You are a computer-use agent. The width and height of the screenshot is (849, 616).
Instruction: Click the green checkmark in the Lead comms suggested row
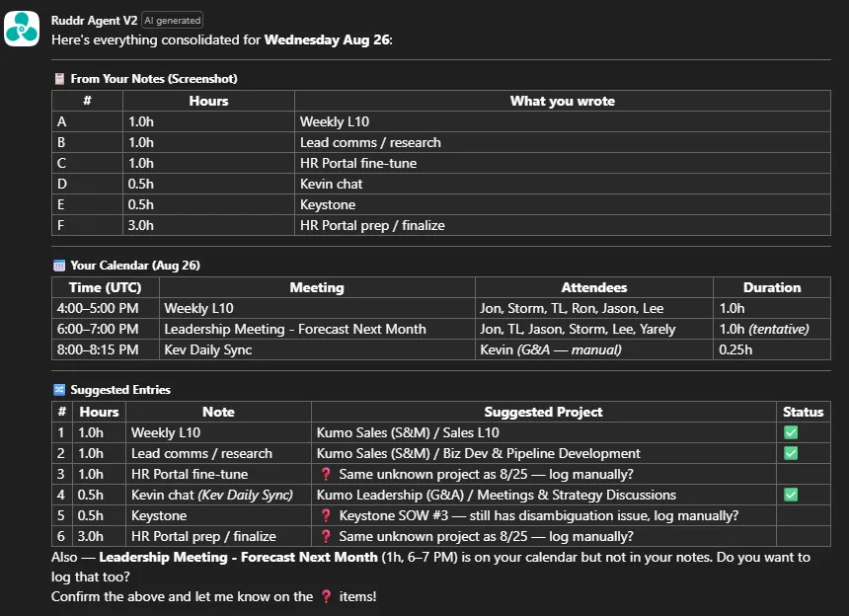pyautogui.click(x=791, y=453)
